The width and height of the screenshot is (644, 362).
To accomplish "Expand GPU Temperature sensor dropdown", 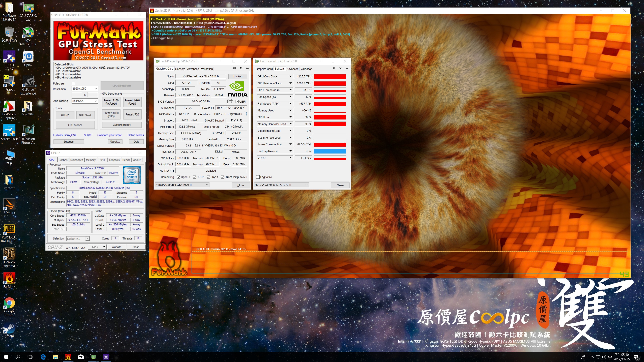I will [x=290, y=90].
